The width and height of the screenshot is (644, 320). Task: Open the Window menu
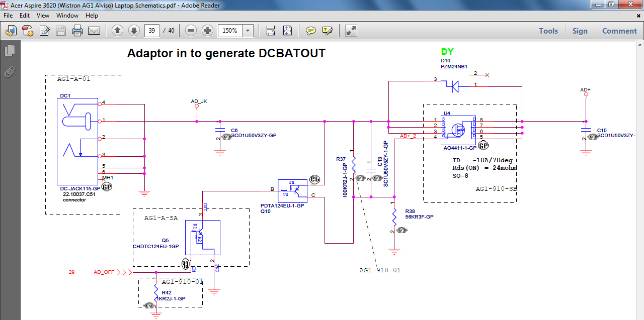coord(67,16)
